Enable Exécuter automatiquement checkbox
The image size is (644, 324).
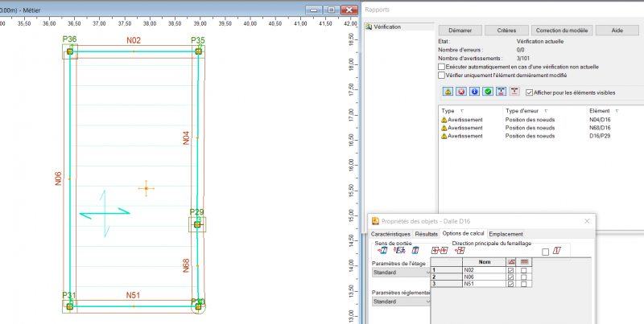[x=441, y=67]
